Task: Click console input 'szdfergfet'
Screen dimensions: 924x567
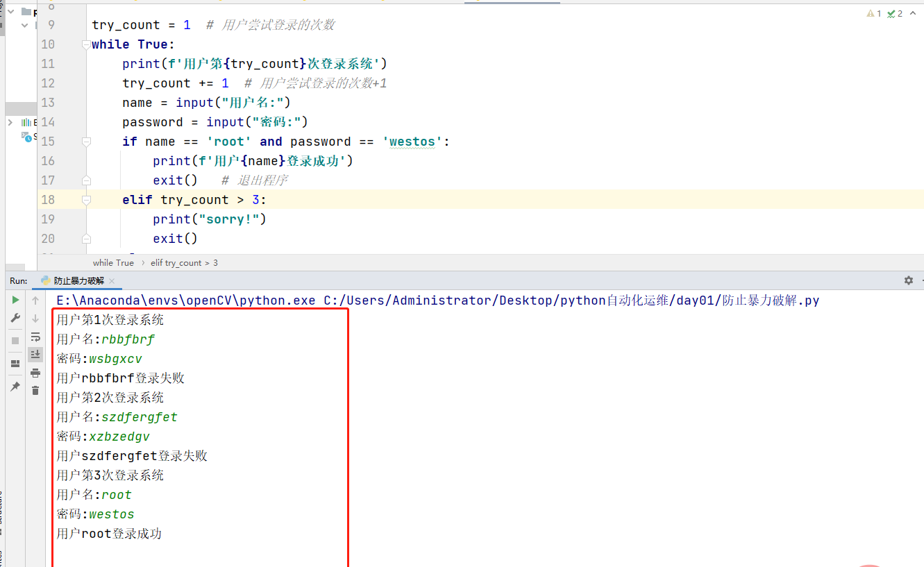Action: 140,417
